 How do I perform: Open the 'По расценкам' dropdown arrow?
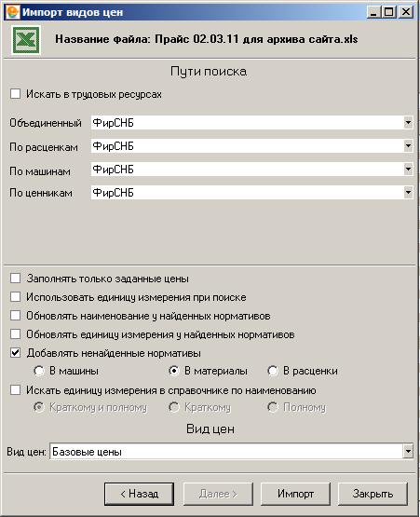[408, 146]
